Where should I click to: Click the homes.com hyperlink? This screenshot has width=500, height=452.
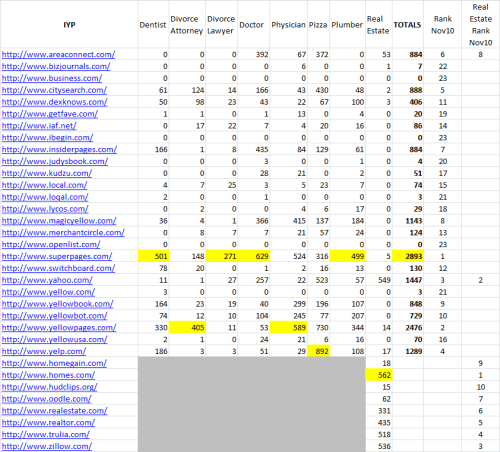point(48,375)
